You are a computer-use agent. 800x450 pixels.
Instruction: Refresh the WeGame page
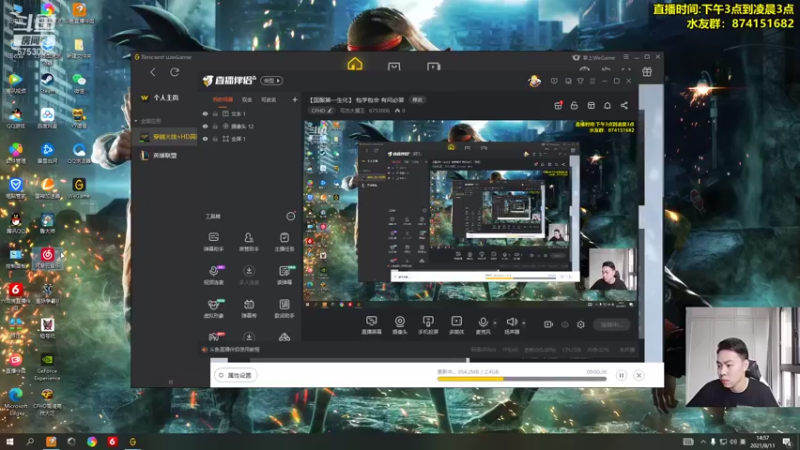click(x=174, y=72)
